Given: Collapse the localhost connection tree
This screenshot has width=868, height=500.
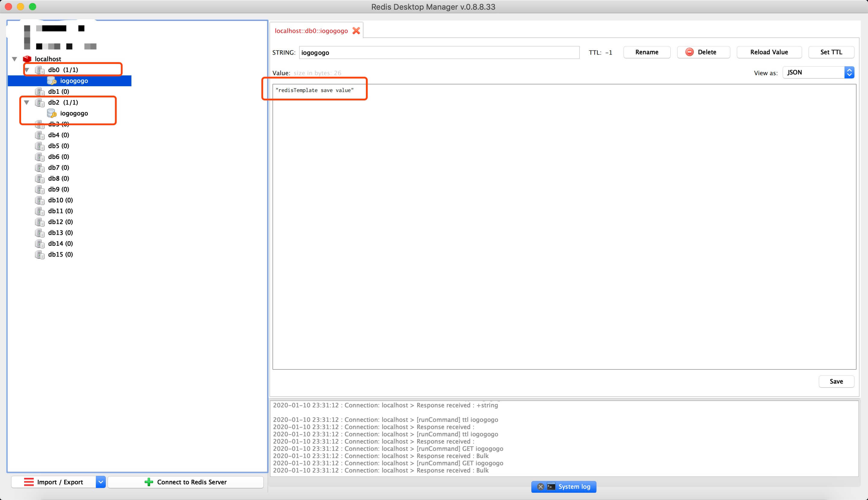Looking at the screenshot, I should (x=15, y=59).
